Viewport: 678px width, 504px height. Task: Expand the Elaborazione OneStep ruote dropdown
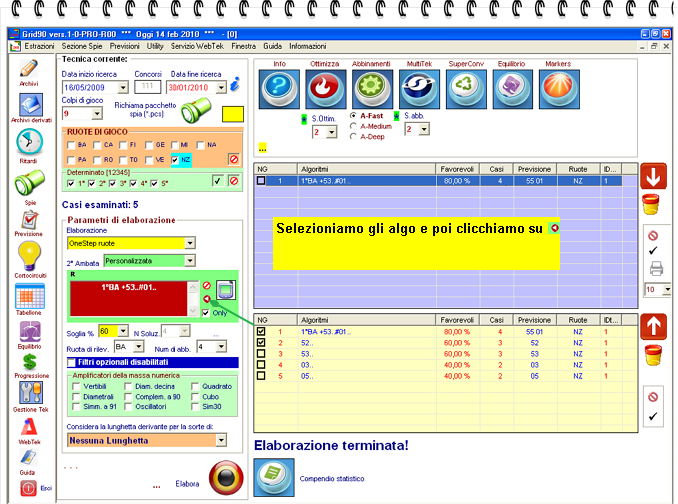tap(190, 243)
